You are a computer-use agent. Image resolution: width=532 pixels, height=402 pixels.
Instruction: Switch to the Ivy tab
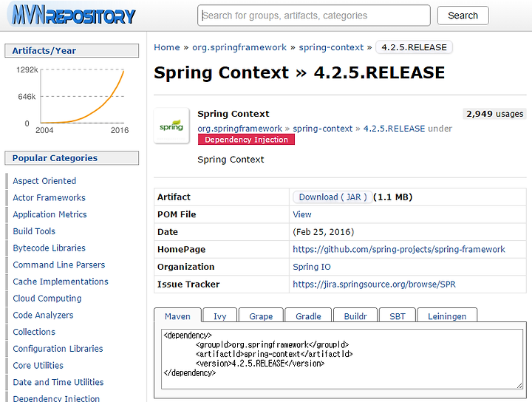[219, 316]
